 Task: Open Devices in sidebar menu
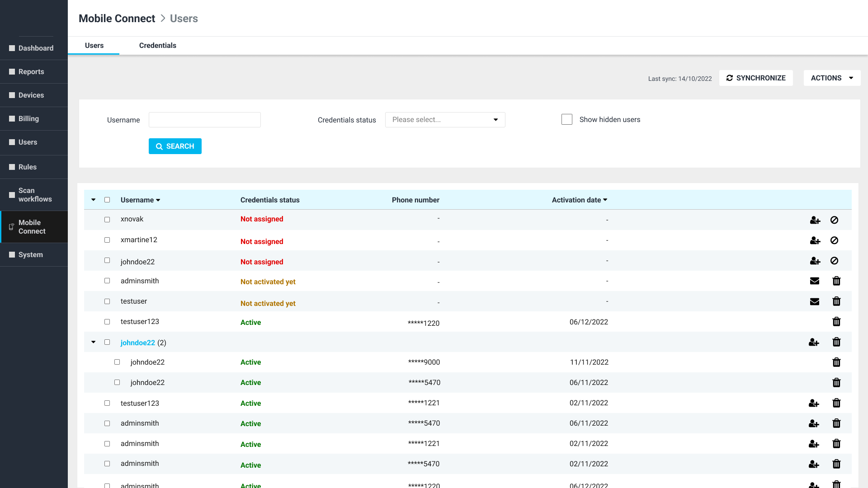pos(31,95)
